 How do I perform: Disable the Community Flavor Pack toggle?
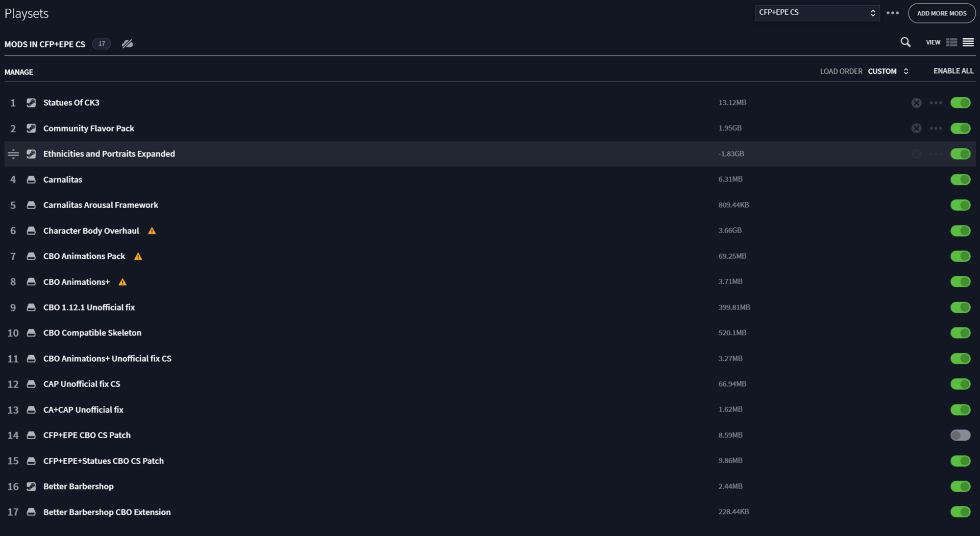click(x=960, y=129)
